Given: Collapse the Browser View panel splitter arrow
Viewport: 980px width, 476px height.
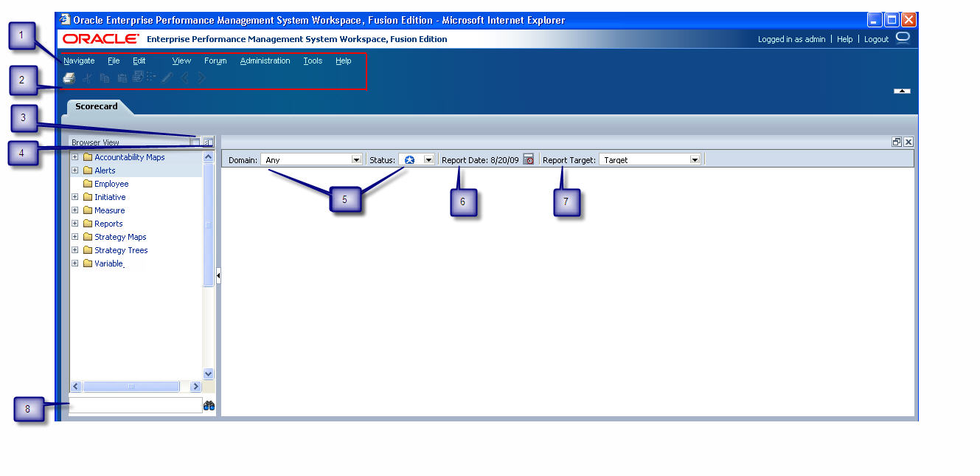Looking at the screenshot, I should 218,276.
